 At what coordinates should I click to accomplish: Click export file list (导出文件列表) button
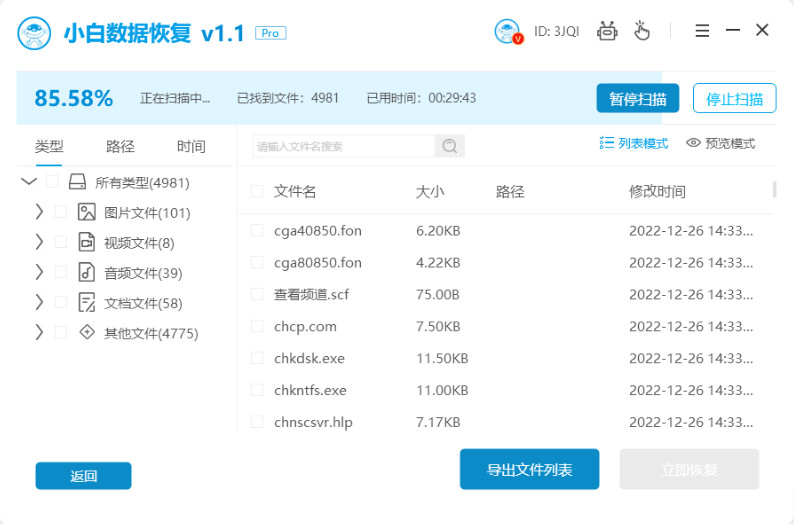coord(529,469)
